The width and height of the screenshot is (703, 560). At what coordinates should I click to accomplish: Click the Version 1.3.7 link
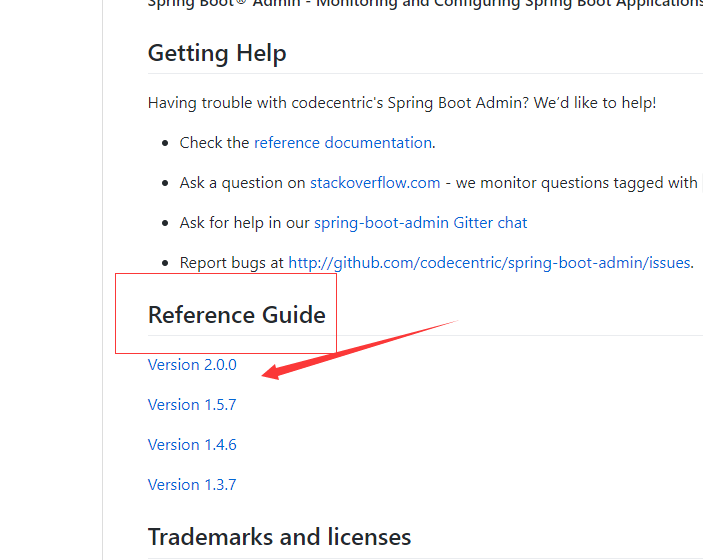coord(192,485)
